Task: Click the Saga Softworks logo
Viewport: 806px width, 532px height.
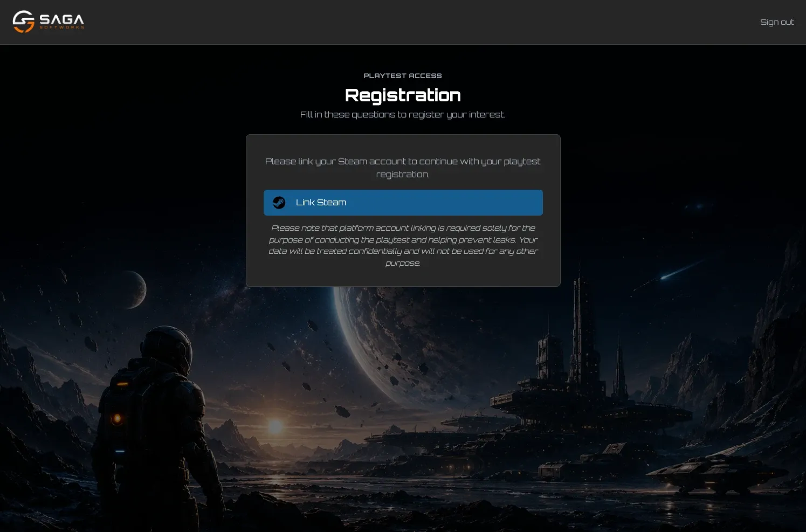Action: click(49, 22)
